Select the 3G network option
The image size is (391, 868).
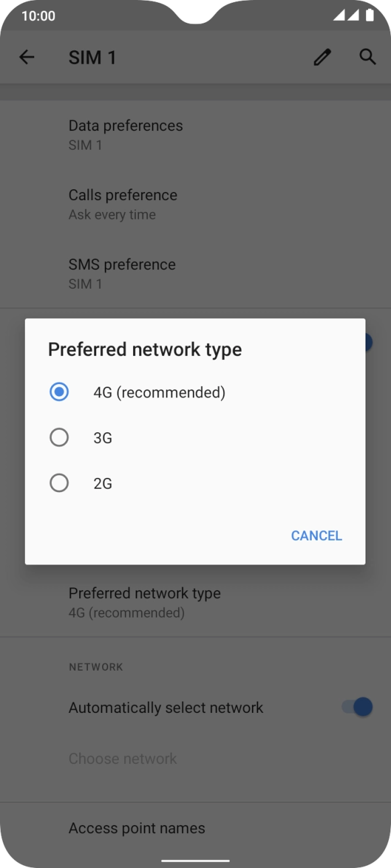59,437
